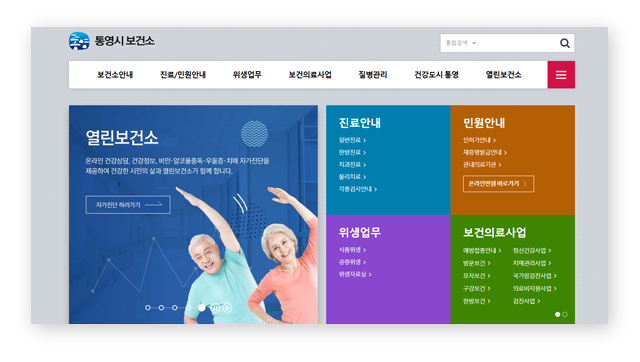Open 국가암검진사업 under 보건의료사업
The height and width of the screenshot is (362, 640).
(535, 276)
